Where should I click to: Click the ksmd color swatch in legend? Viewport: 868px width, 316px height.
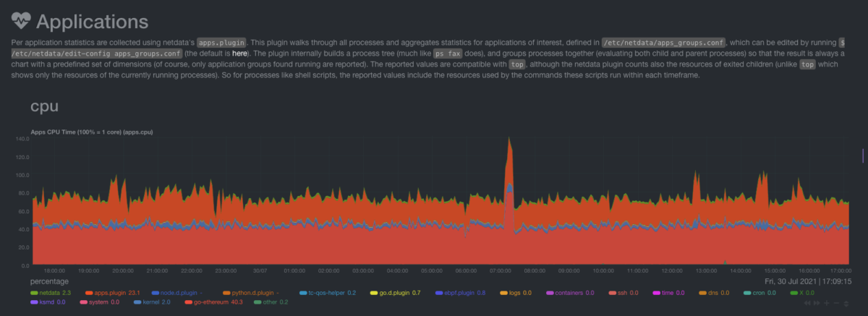tap(34, 302)
